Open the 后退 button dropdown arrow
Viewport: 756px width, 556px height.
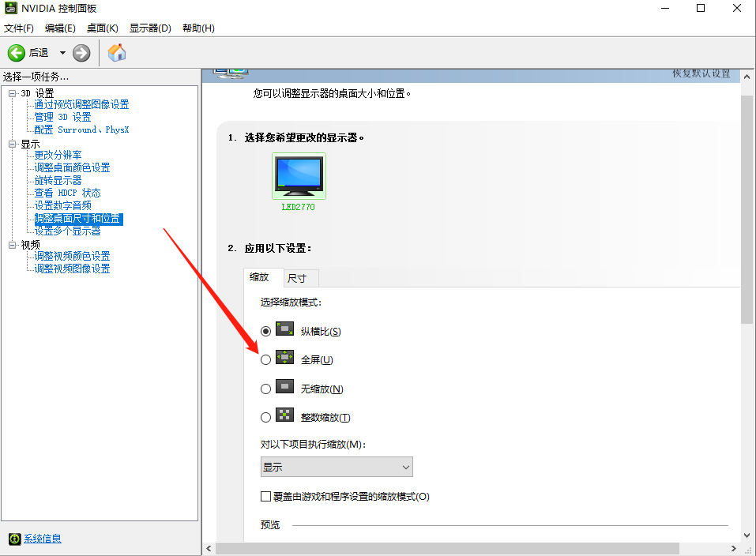point(62,52)
